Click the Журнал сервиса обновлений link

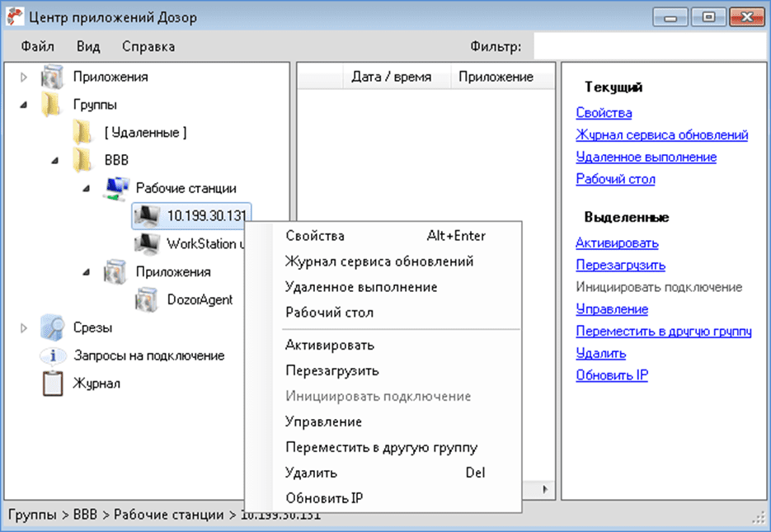661,135
